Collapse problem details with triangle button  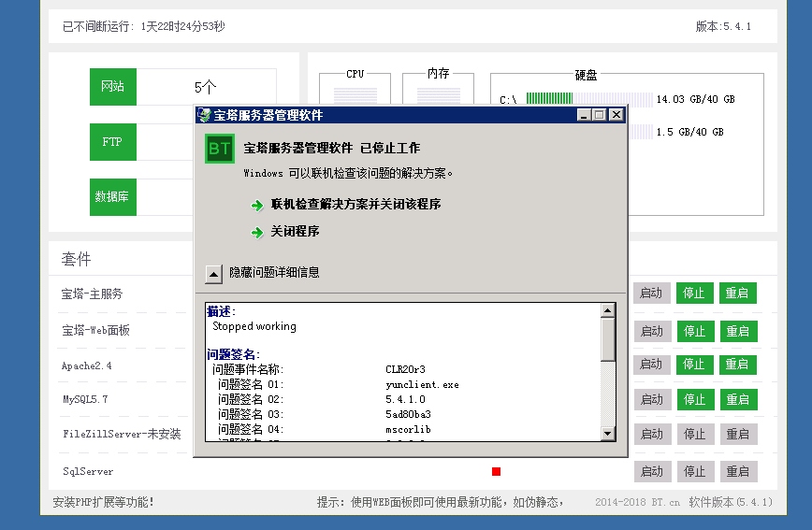213,274
